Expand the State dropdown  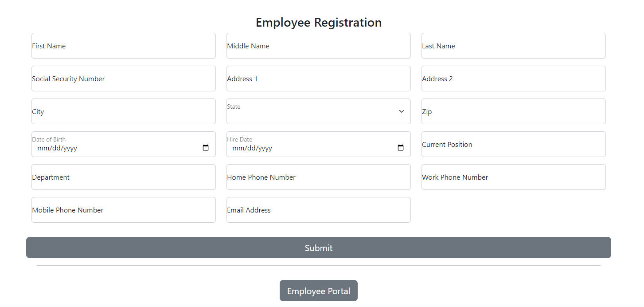pyautogui.click(x=318, y=111)
